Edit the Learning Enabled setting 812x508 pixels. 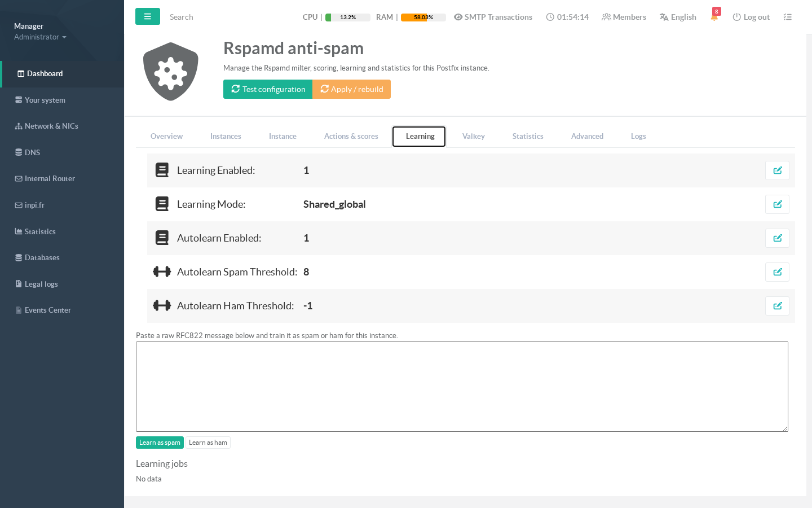click(777, 170)
